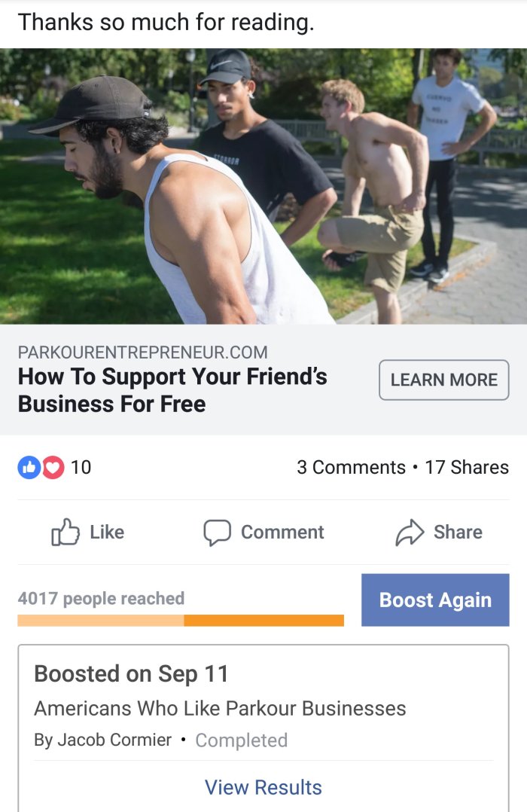Open the Boosted on Sep 11 heading

pos(131,673)
